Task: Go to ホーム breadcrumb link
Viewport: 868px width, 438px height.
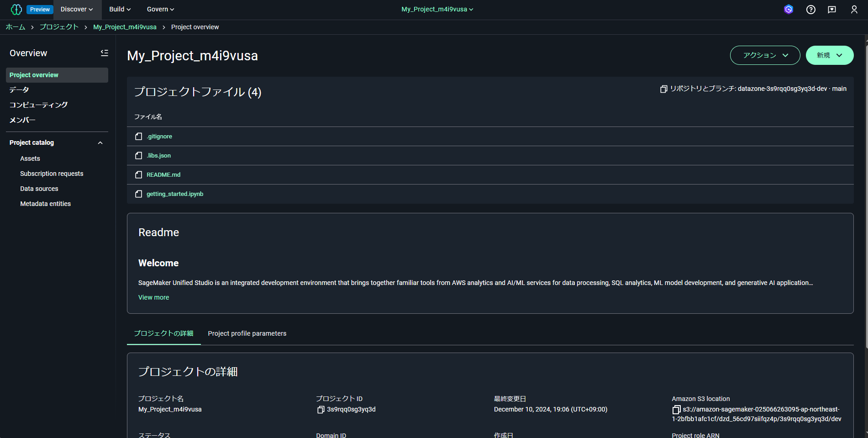Action: coord(16,27)
